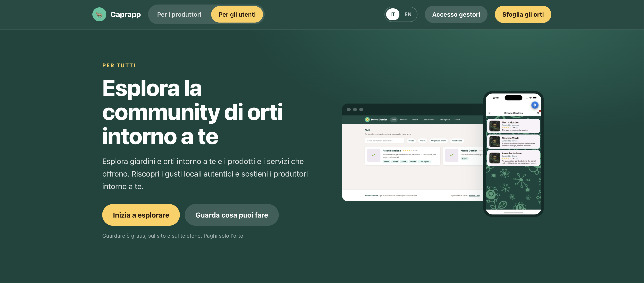Click the Morris Garden sunflower logo icon

coord(367,120)
